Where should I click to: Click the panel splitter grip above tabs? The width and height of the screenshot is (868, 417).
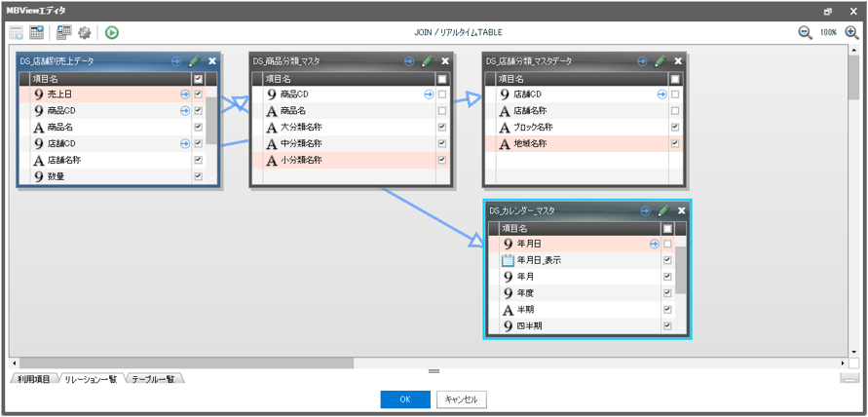pyautogui.click(x=434, y=371)
